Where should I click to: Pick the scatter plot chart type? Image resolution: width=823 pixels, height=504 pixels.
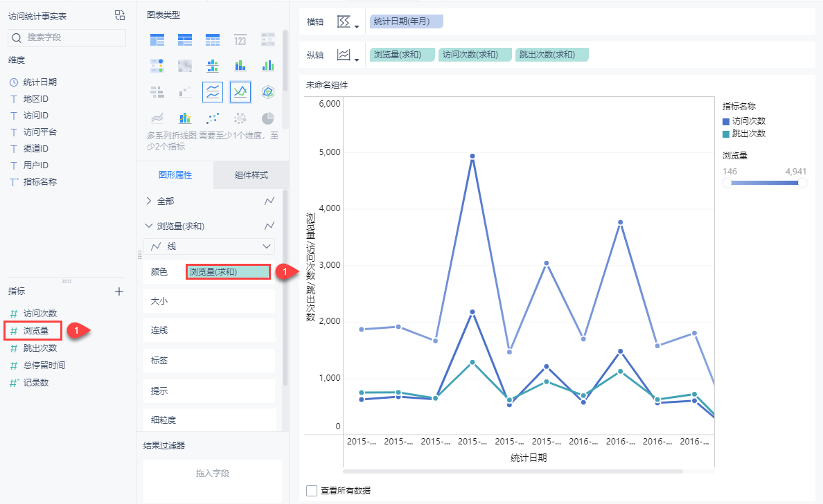213,118
